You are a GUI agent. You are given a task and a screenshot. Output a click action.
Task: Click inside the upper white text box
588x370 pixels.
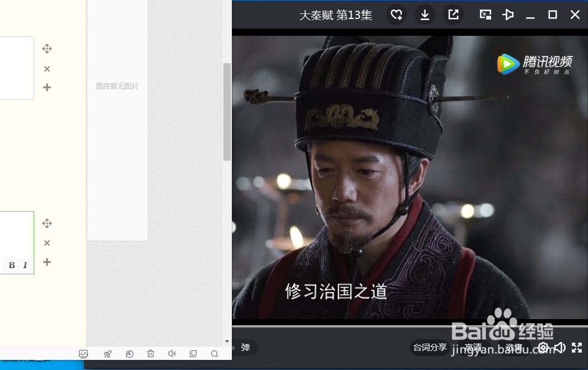point(17,68)
